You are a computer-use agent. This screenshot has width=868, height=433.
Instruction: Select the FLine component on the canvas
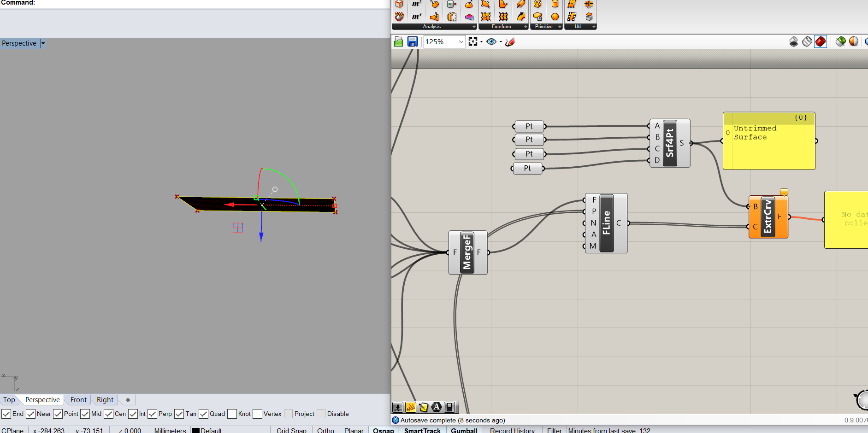[606, 223]
